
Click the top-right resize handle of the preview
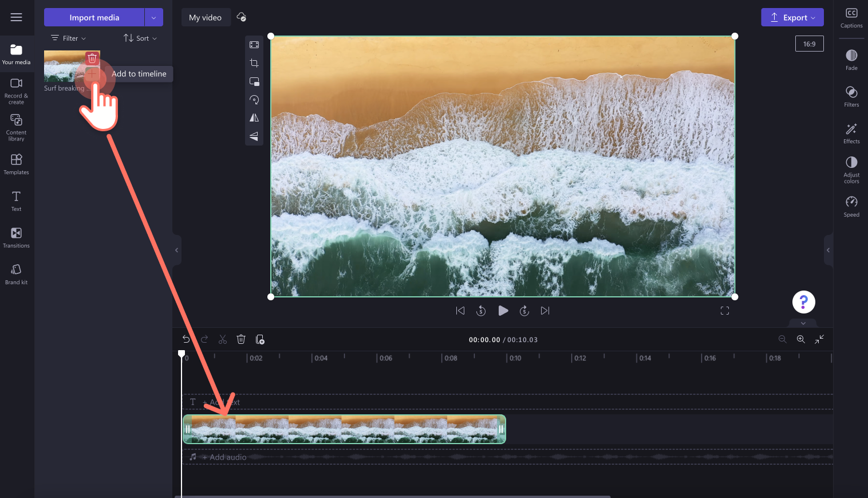point(735,36)
